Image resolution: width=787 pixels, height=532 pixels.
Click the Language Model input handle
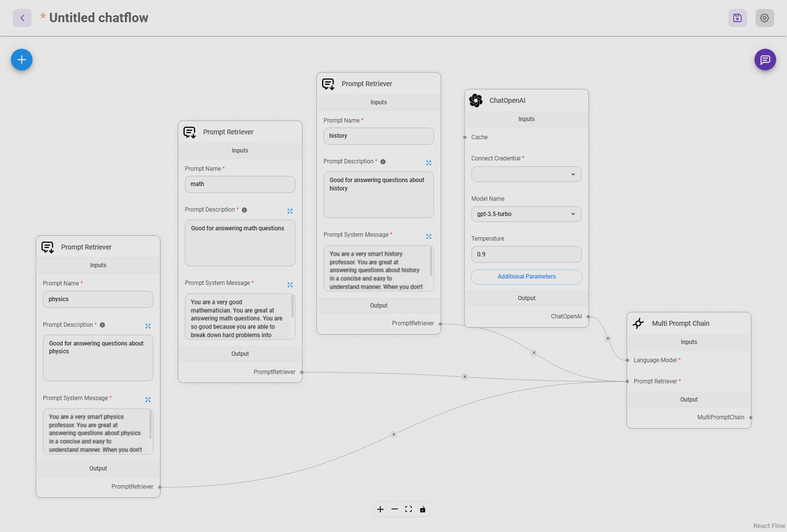coord(627,360)
